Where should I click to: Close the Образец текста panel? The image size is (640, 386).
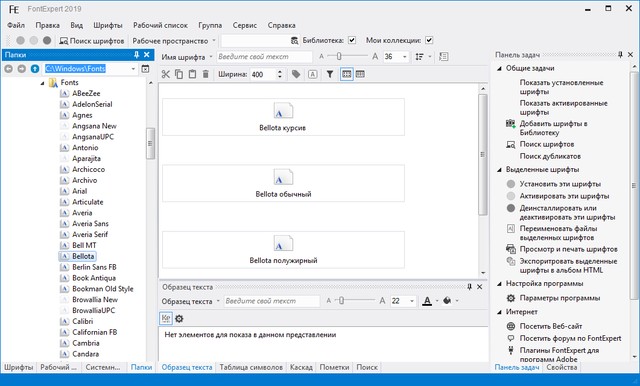click(x=480, y=287)
